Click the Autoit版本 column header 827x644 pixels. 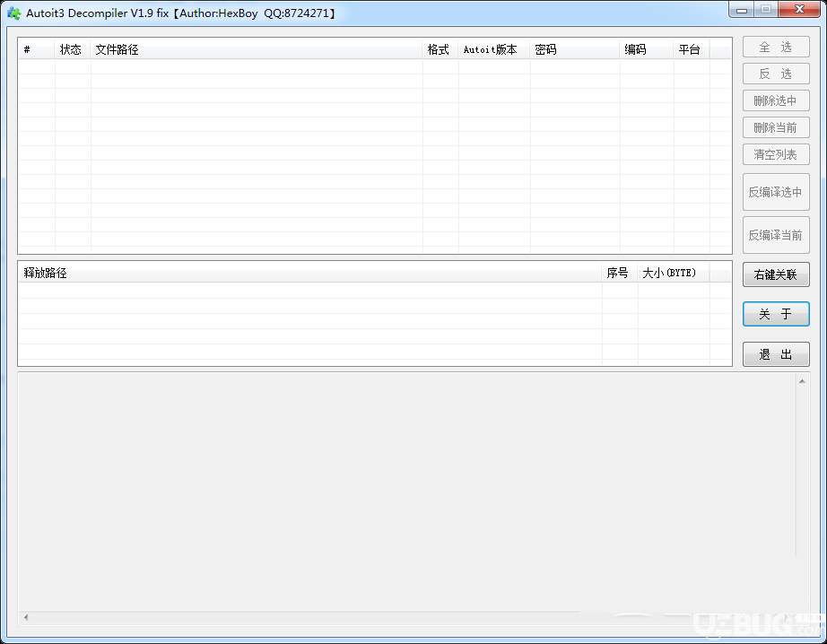click(x=493, y=49)
